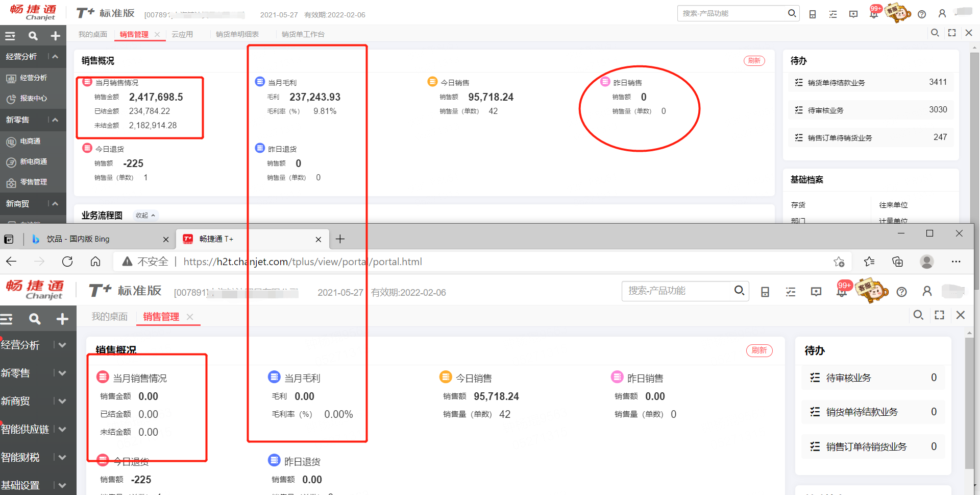Click the customer service monkey mascot in top window
The height and width of the screenshot is (495, 980).
(898, 13)
